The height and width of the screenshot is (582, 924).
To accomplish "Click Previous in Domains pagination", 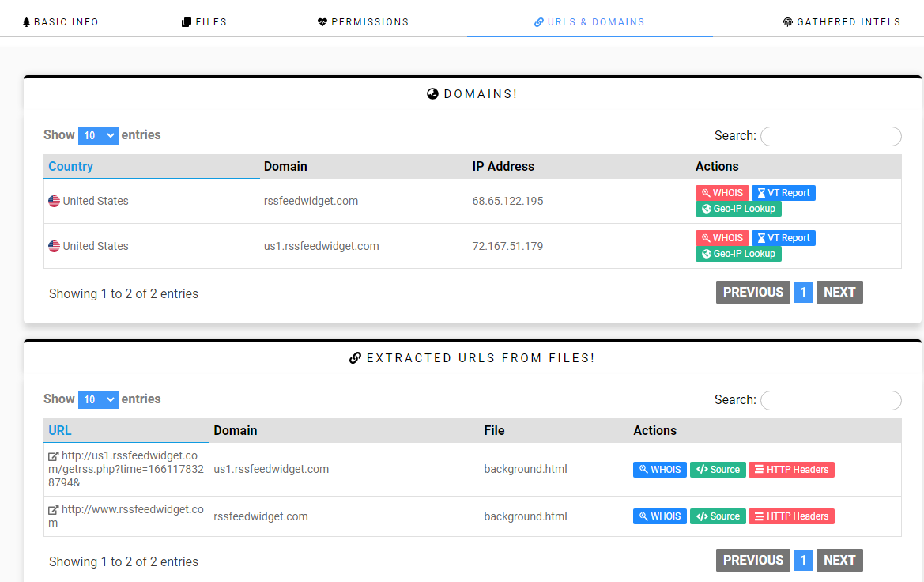I will [753, 292].
